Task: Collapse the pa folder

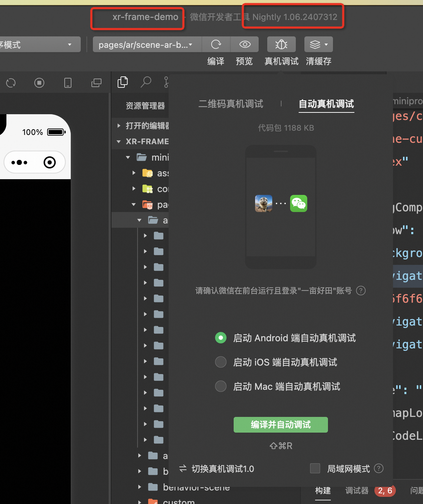Action: pos(134,205)
